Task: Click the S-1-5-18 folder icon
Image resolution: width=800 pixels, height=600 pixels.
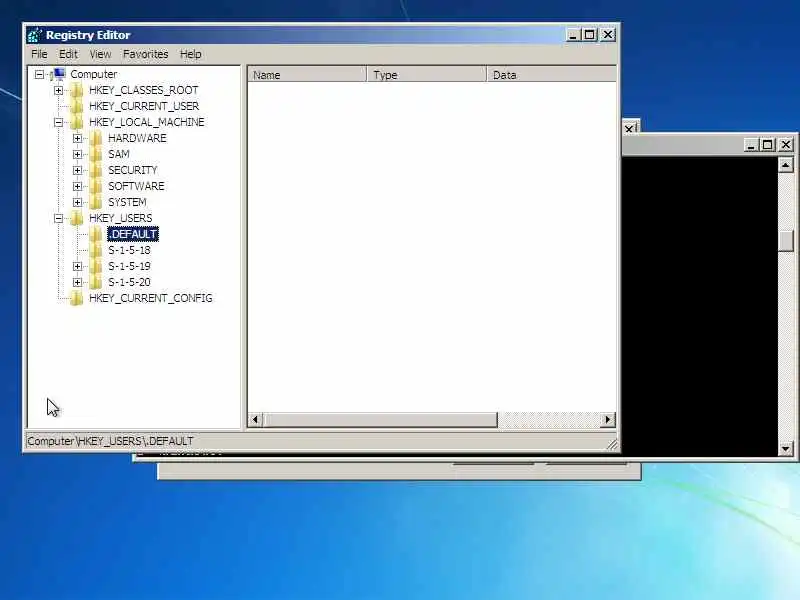Action: tap(95, 250)
